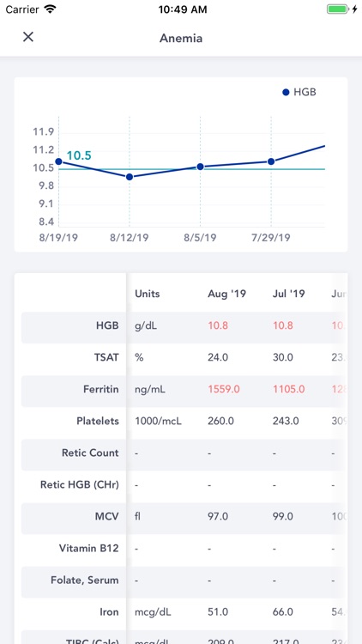
Task: Tap the Wi-Fi status icon
Action: [x=50, y=9]
